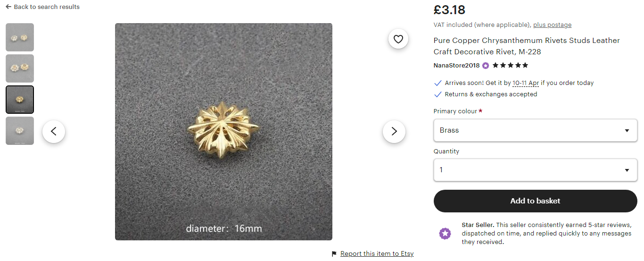644x261 pixels.
Task: Click the Star Seller badge beside NanaStore2018
Action: coord(486,66)
